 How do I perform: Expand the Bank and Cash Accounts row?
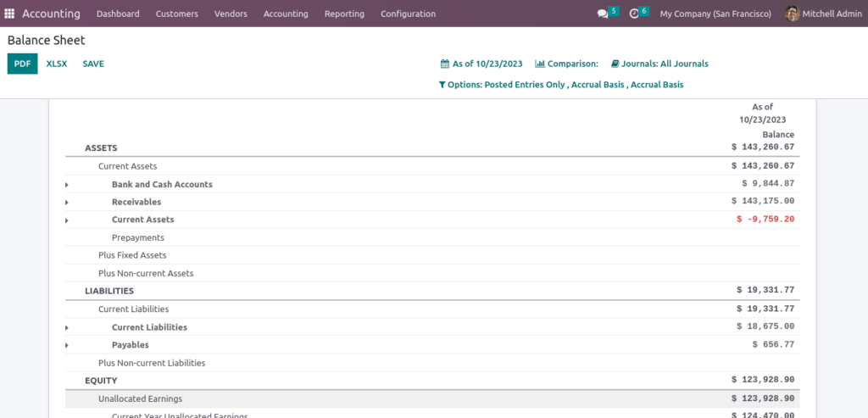pyautogui.click(x=66, y=185)
